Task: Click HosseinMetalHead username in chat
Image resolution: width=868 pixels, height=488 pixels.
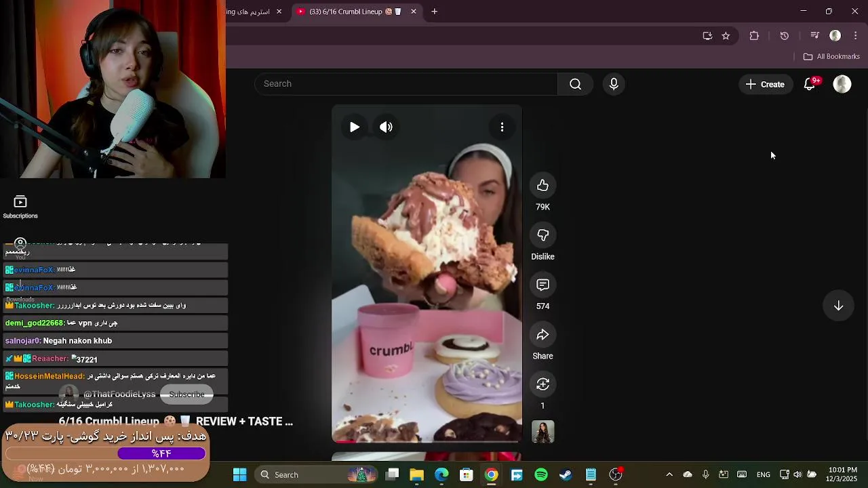Action: click(x=50, y=376)
